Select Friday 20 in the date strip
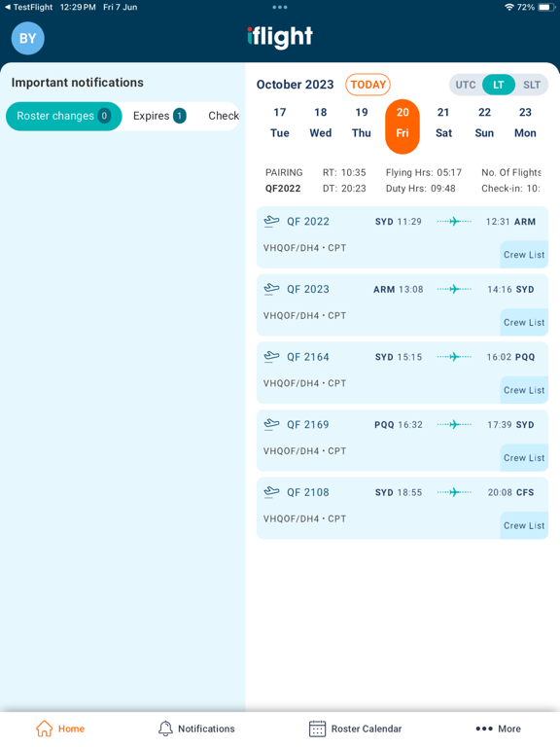The width and height of the screenshot is (560, 747). [402, 126]
